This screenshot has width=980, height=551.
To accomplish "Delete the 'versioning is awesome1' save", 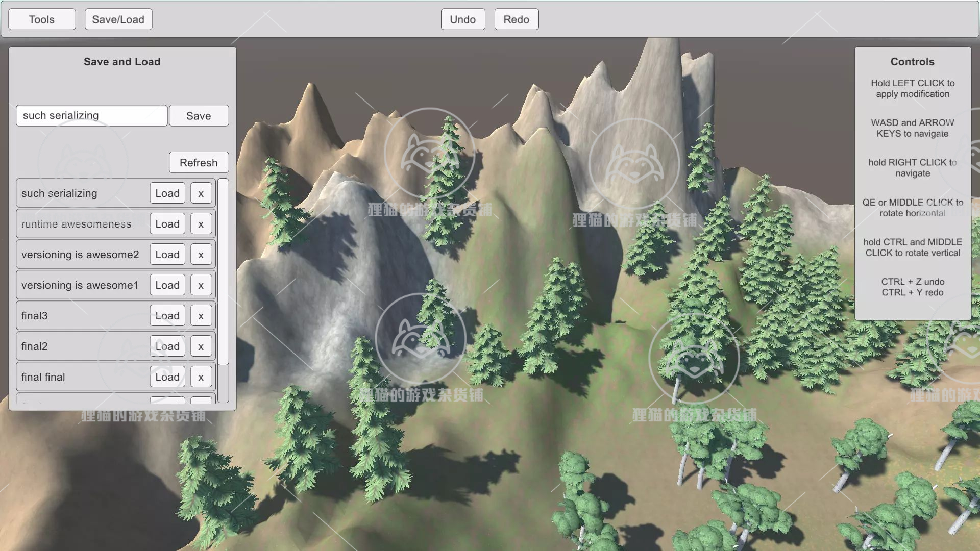I will point(201,285).
